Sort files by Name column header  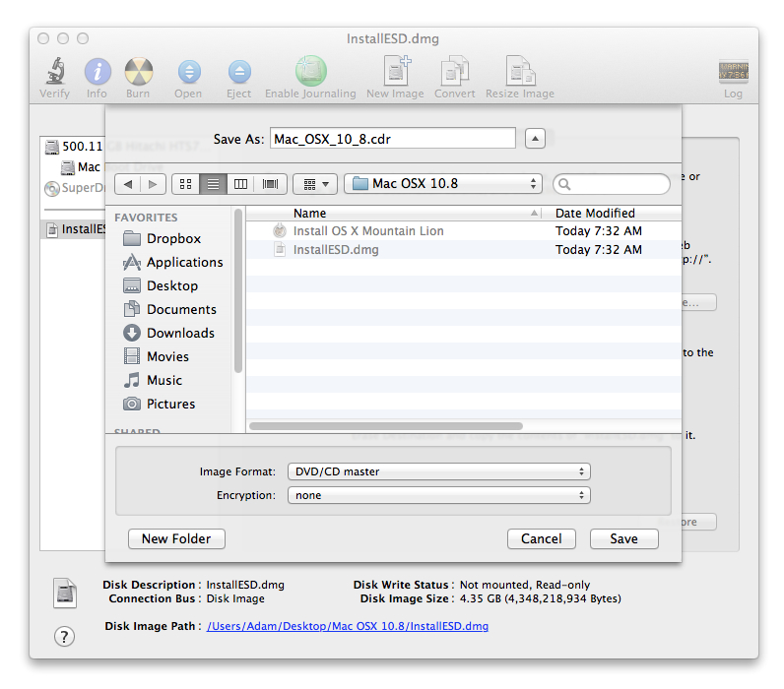[x=394, y=214]
